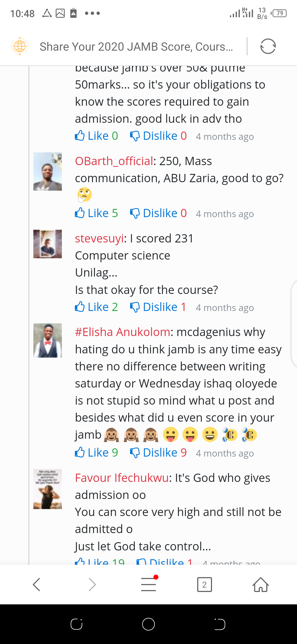The width and height of the screenshot is (297, 644).
Task: Tap stevesuyi's avatar thumbnail
Action: tap(48, 244)
